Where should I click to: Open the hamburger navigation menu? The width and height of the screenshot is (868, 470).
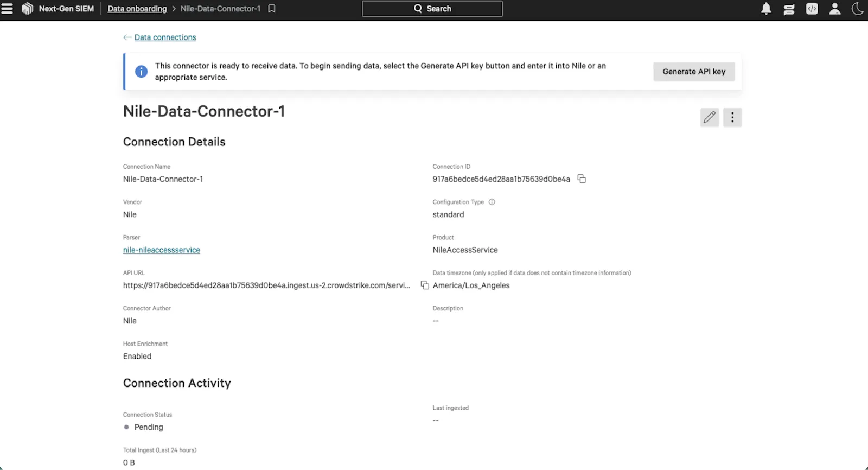coord(7,9)
